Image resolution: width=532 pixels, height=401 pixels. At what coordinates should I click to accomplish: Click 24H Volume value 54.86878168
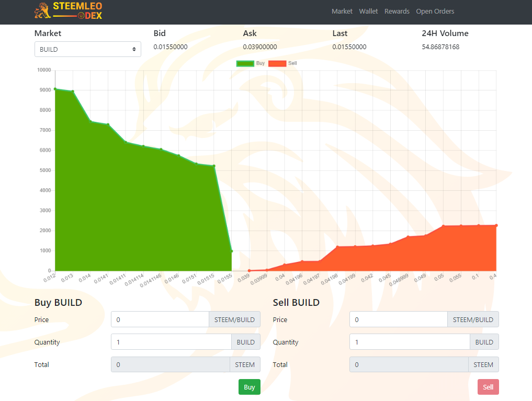point(441,47)
